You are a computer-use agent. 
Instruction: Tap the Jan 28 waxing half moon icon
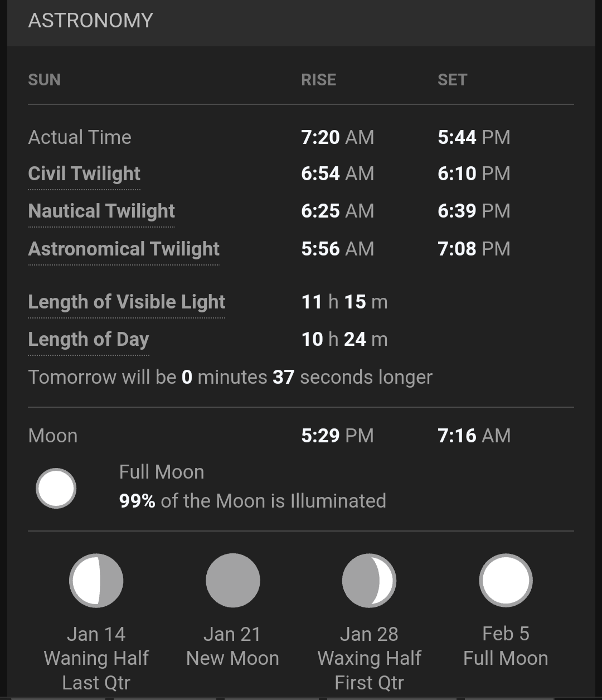(369, 580)
